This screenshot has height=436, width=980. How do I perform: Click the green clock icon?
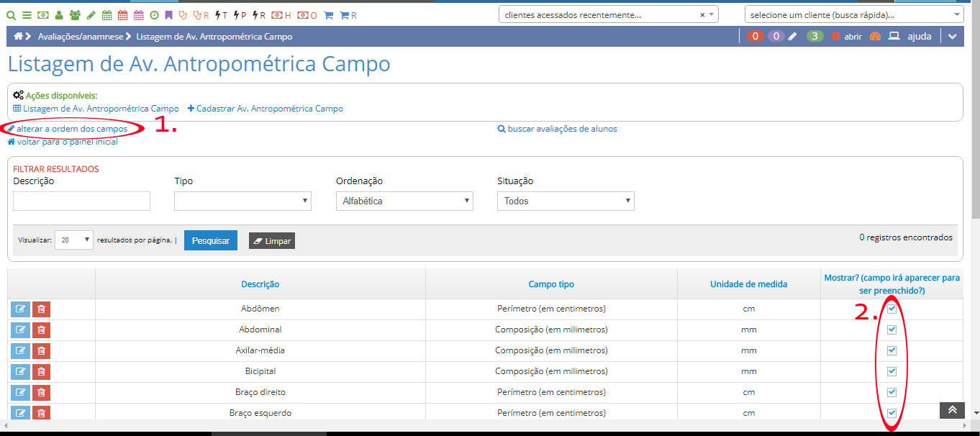tap(153, 15)
